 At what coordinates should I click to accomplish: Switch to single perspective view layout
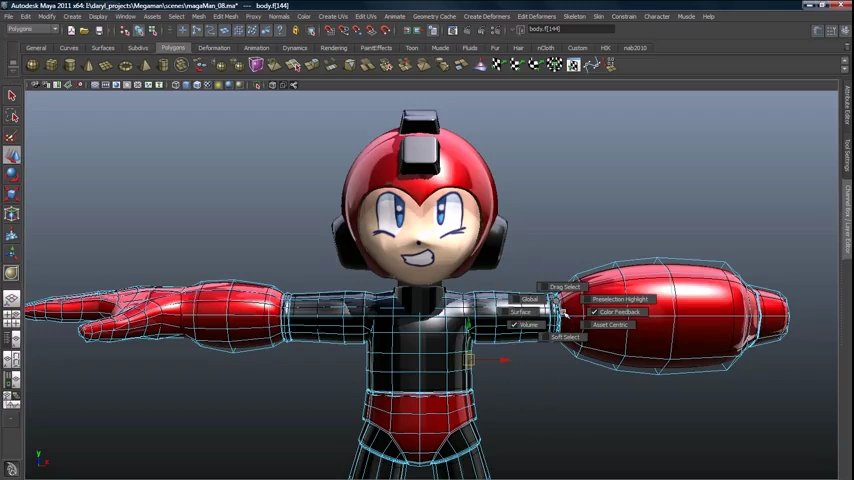[11, 299]
